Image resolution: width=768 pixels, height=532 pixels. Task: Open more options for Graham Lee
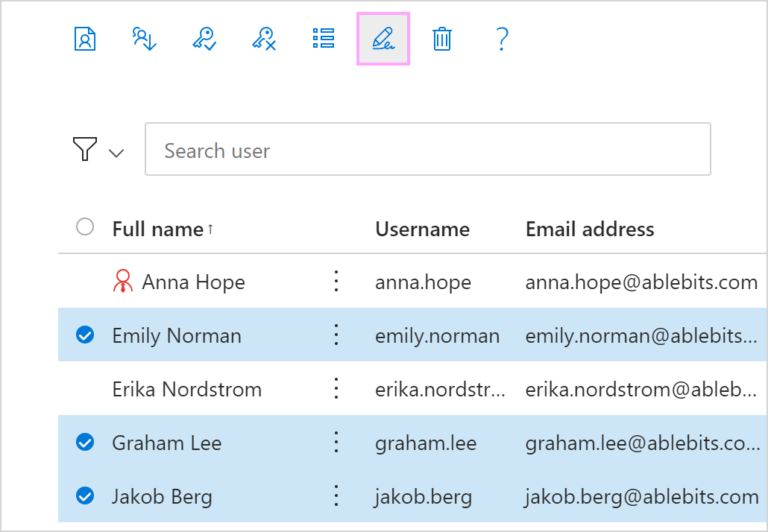(x=336, y=442)
